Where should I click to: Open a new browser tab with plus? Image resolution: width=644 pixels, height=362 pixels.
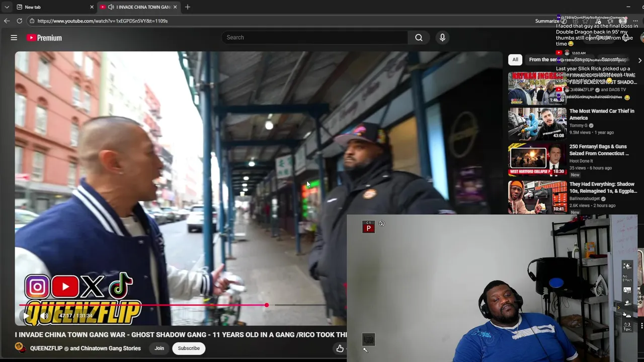pos(188,7)
